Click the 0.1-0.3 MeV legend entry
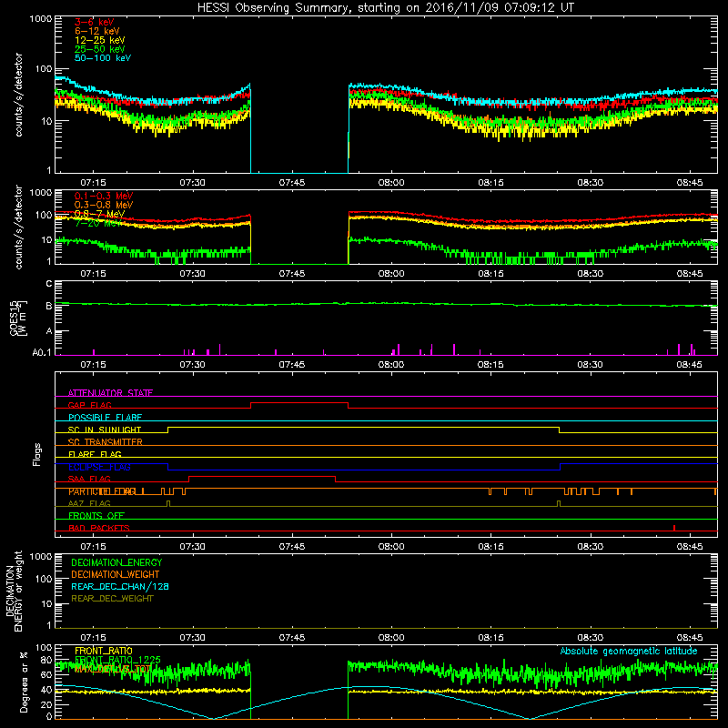728x728 pixels. pyautogui.click(x=104, y=196)
